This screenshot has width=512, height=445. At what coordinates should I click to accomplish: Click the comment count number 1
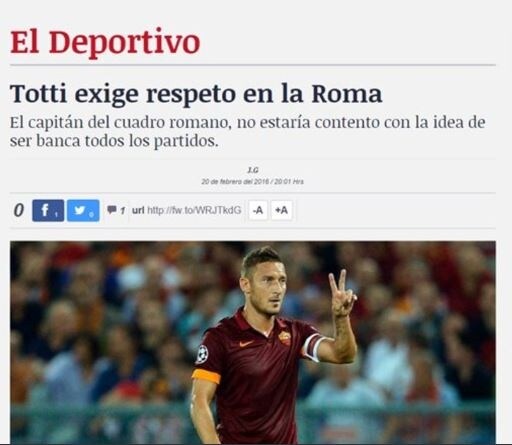click(x=122, y=211)
